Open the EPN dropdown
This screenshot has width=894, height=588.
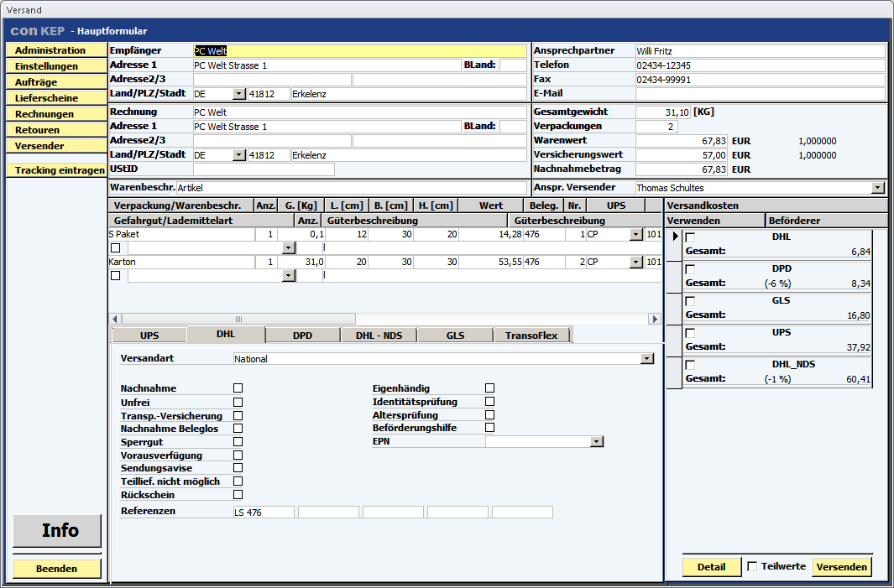pos(596,441)
